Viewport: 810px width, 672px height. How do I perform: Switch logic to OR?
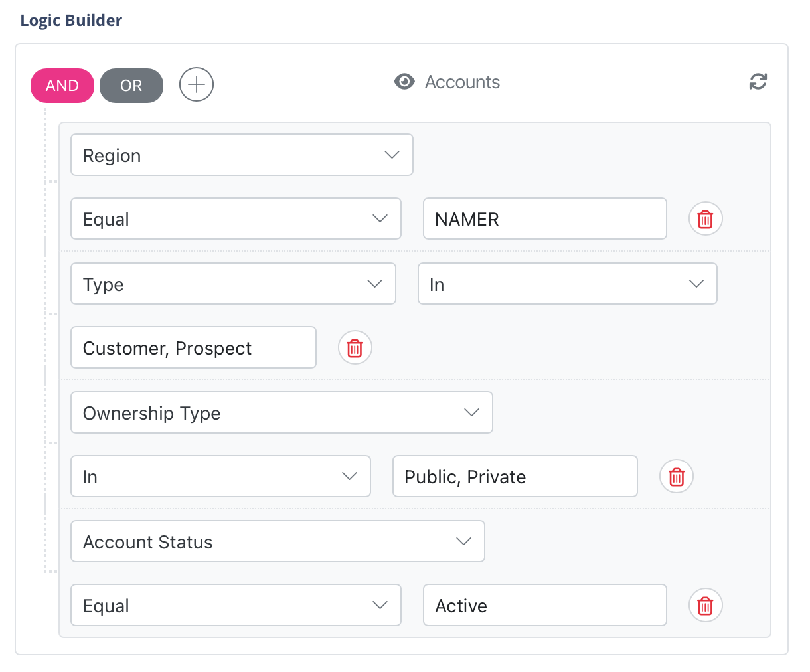[131, 85]
